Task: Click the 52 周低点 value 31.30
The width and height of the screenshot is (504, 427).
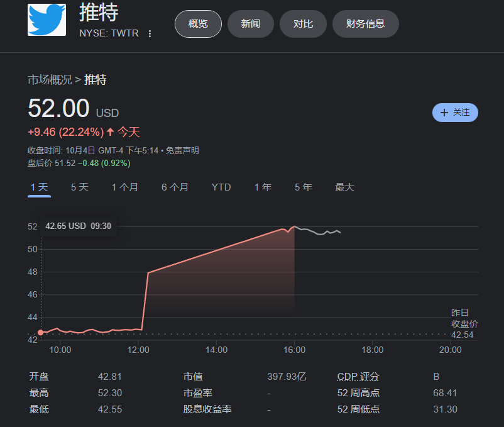Action: coord(445,409)
